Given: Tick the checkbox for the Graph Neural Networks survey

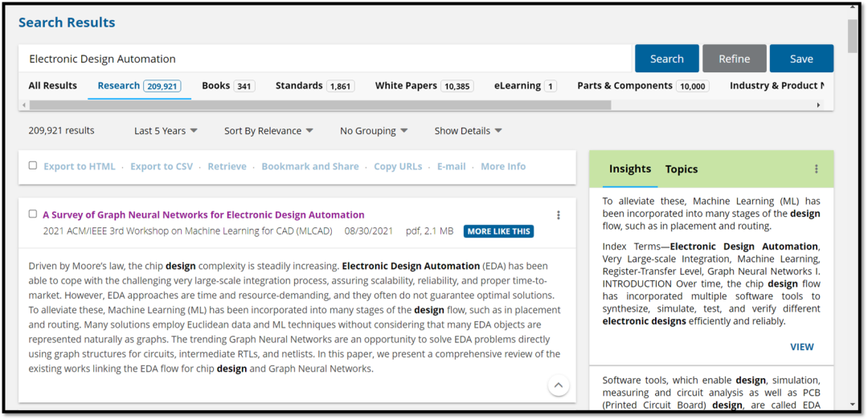Looking at the screenshot, I should (x=33, y=214).
